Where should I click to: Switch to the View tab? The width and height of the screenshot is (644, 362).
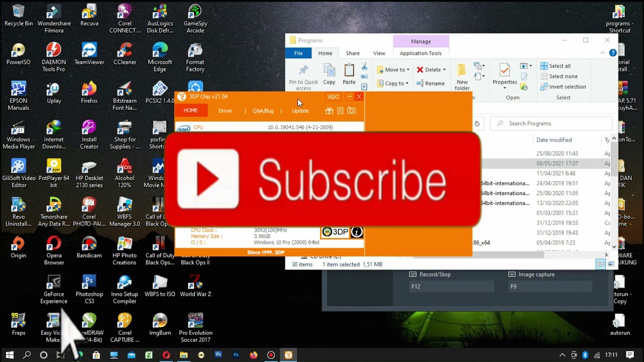point(379,53)
